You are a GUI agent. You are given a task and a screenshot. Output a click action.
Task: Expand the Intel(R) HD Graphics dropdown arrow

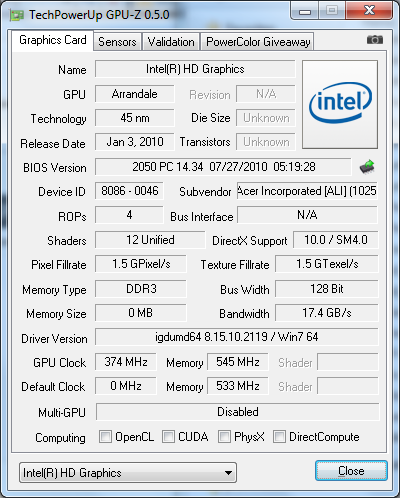point(228,473)
